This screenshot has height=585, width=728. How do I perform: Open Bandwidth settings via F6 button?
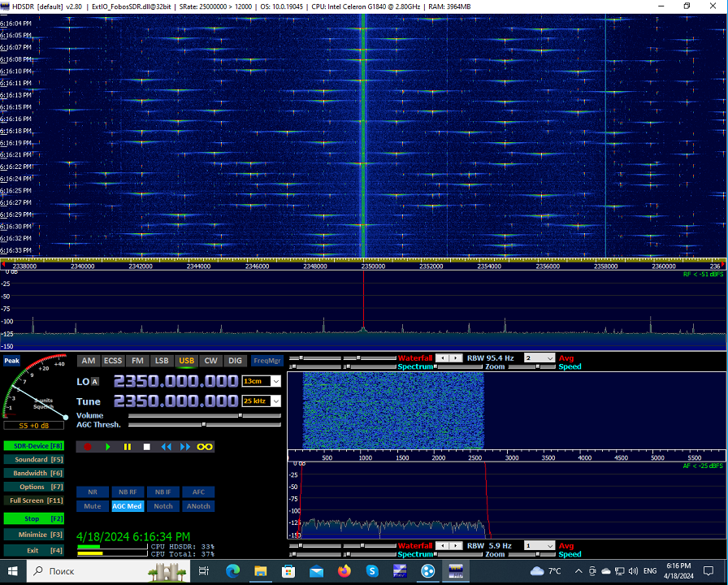tap(33, 473)
